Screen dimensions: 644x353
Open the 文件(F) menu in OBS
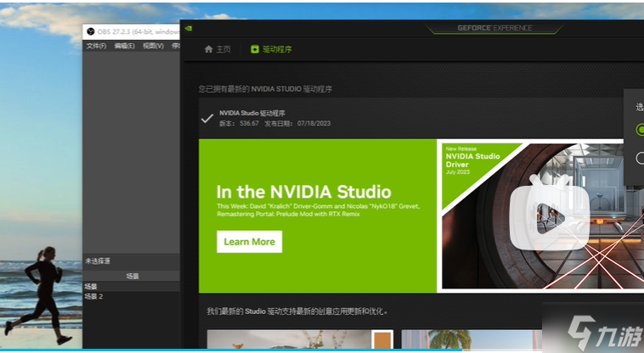[96, 46]
